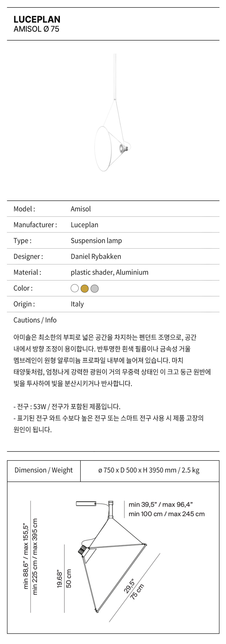The image size is (226, 644).
Task: Click the Dimension / Weight table cell
Action: coord(44,470)
